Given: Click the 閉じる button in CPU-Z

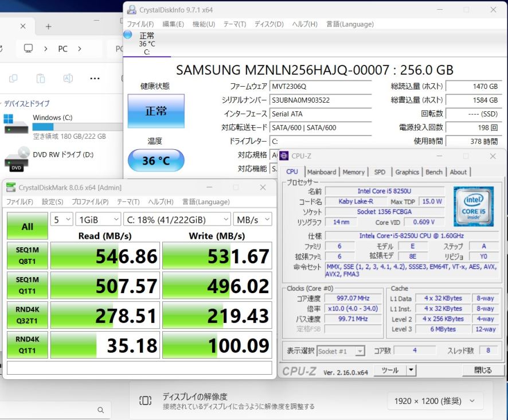Looking at the screenshot, I should point(483,370).
